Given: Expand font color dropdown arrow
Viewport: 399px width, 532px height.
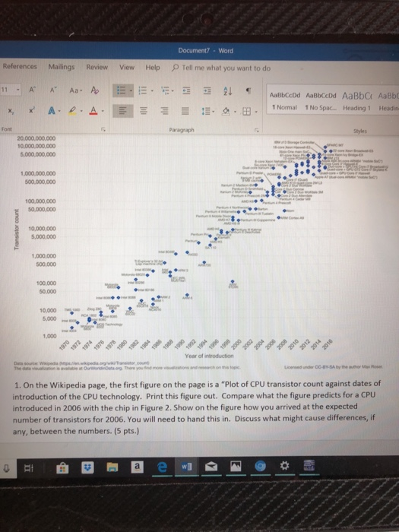Looking at the screenshot, I should 102,111.
